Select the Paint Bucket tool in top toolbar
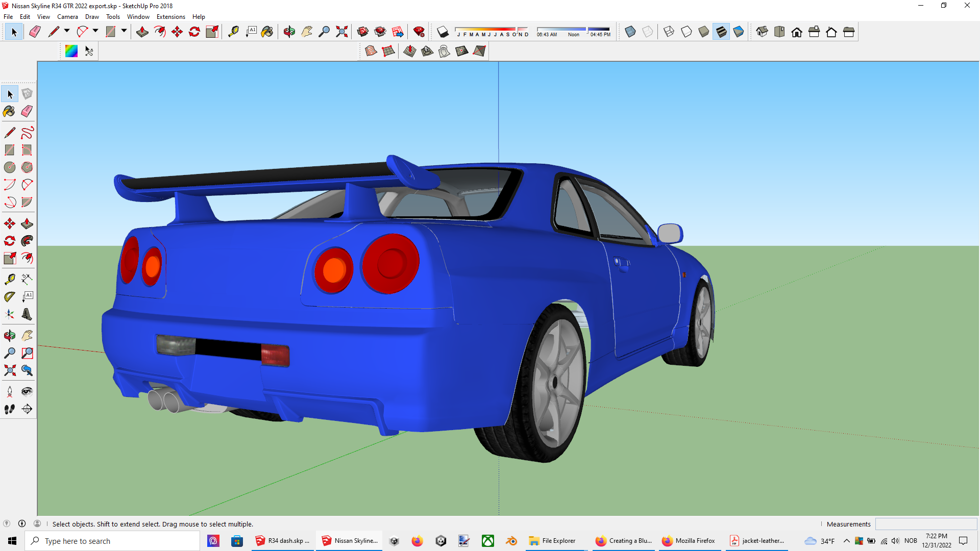Viewport: 980px width, 551px height. click(267, 32)
